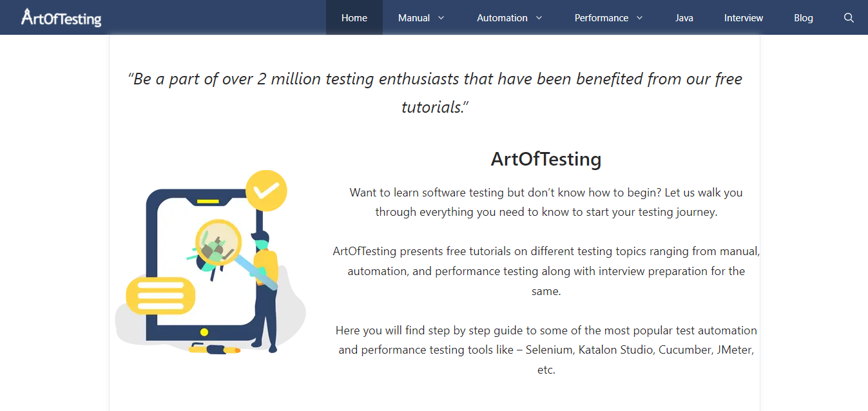Open the search icon in the navbar
This screenshot has width=868, height=411.
(x=849, y=17)
